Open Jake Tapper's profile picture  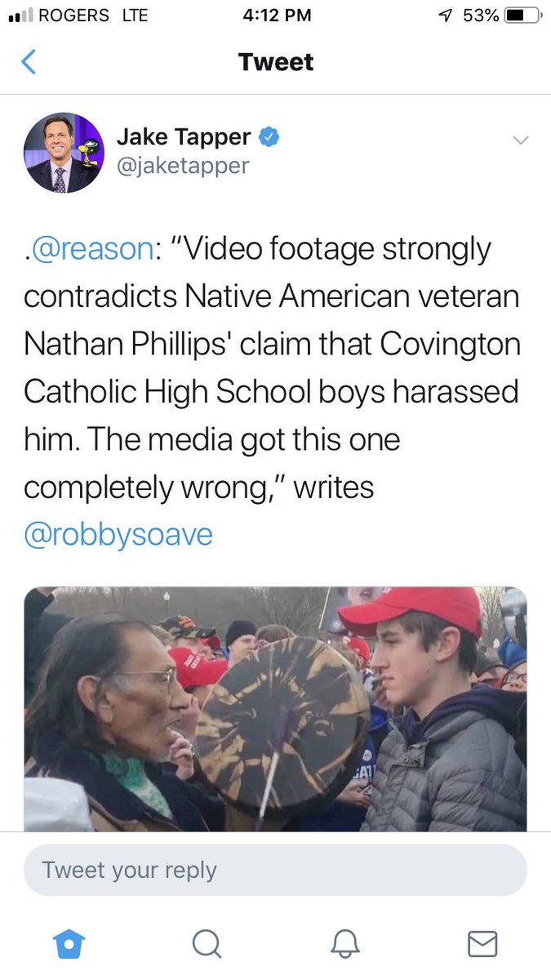[64, 153]
